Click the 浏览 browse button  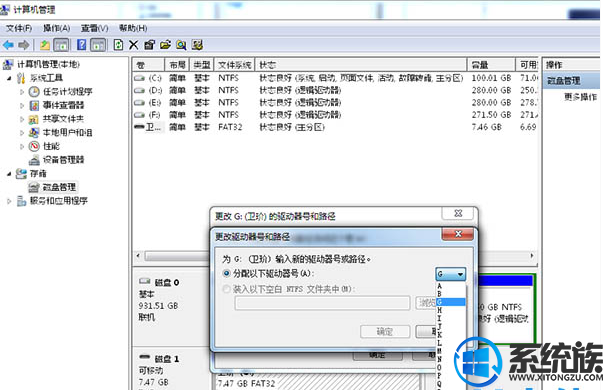(426, 303)
